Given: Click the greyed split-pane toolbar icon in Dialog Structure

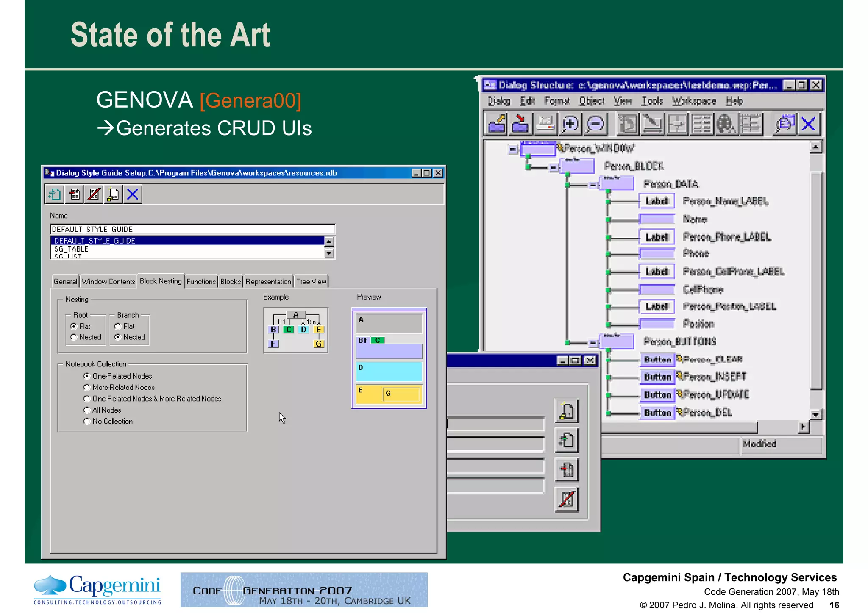Looking at the screenshot, I should (677, 124).
